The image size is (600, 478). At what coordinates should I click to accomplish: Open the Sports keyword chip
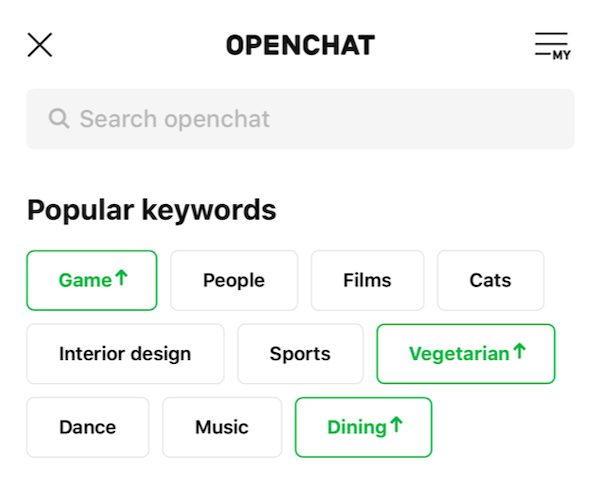[x=300, y=353]
